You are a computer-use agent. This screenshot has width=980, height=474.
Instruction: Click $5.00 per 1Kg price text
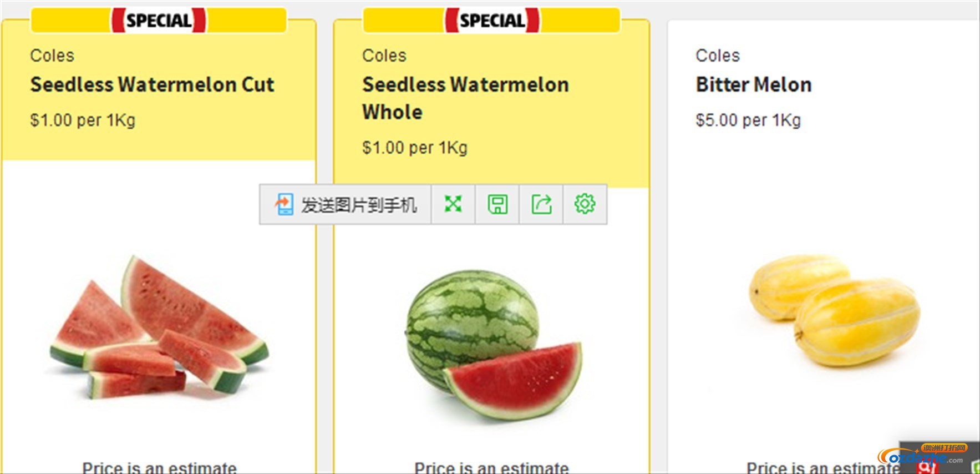tap(748, 120)
